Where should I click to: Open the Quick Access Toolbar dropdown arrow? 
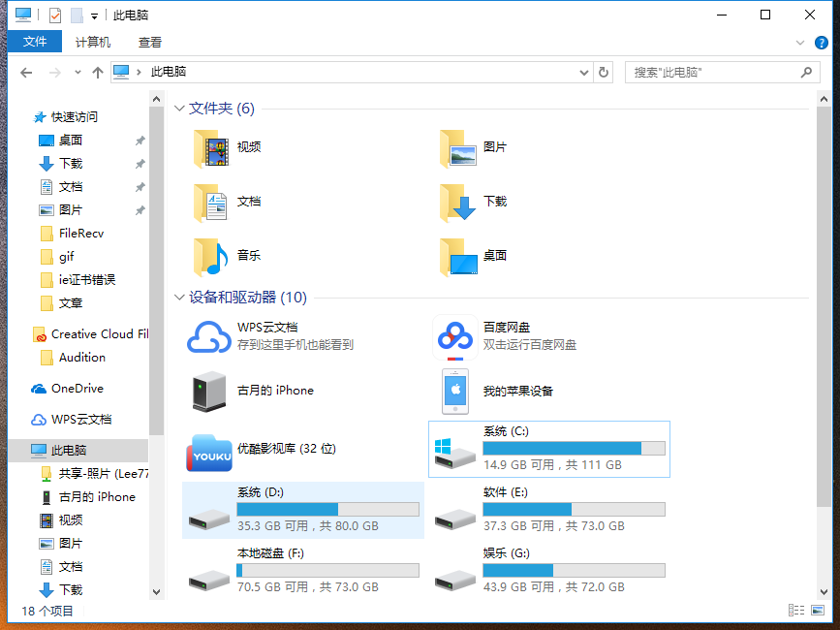(93, 15)
